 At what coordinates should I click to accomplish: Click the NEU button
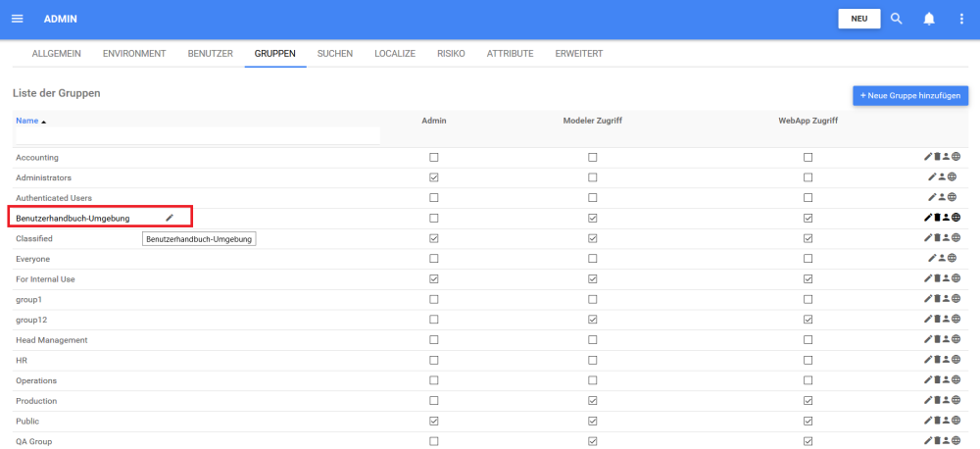858,19
